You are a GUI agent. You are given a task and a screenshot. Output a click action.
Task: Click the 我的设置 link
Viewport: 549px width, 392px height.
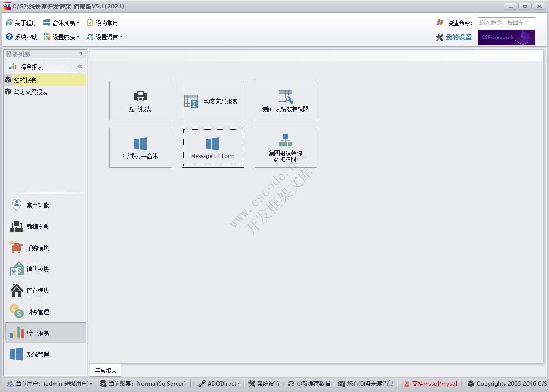458,38
